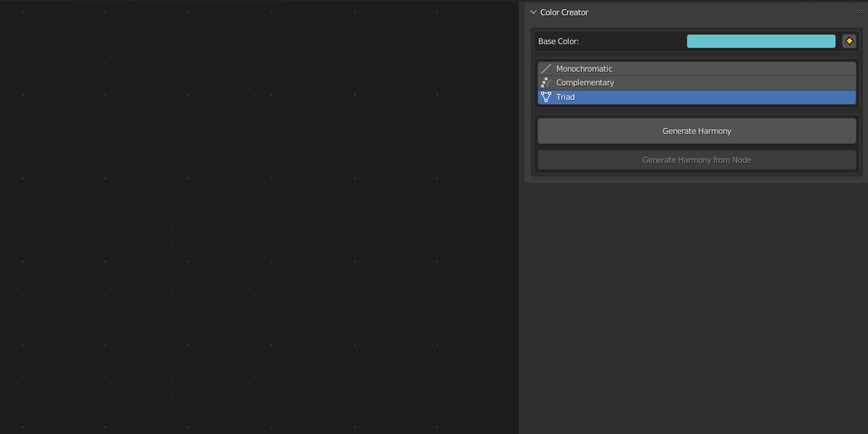Screen dimensions: 868x434
Task: Click the Monochromatic line icon
Action: point(546,69)
